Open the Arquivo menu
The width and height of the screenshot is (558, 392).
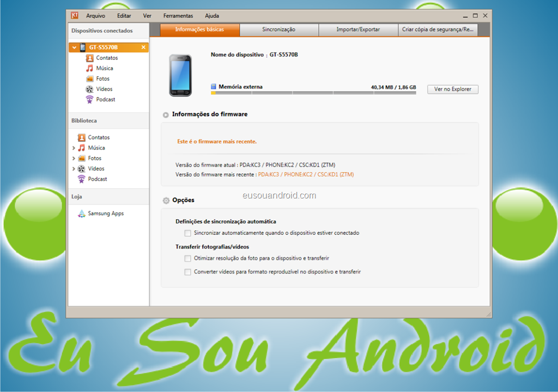click(95, 16)
